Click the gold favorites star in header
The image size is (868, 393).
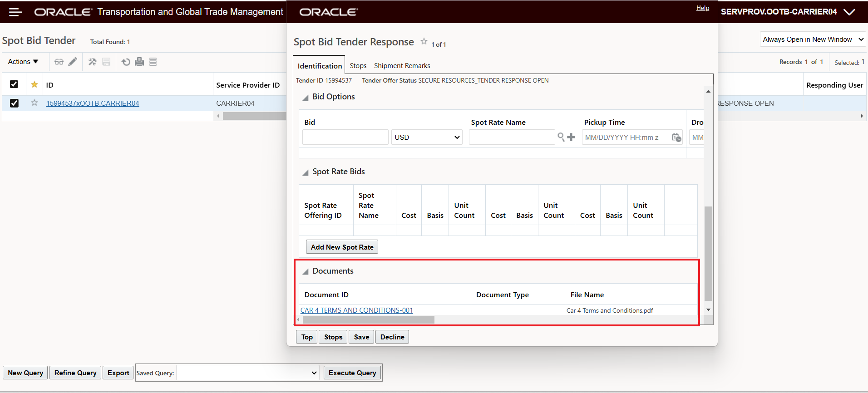tap(35, 84)
